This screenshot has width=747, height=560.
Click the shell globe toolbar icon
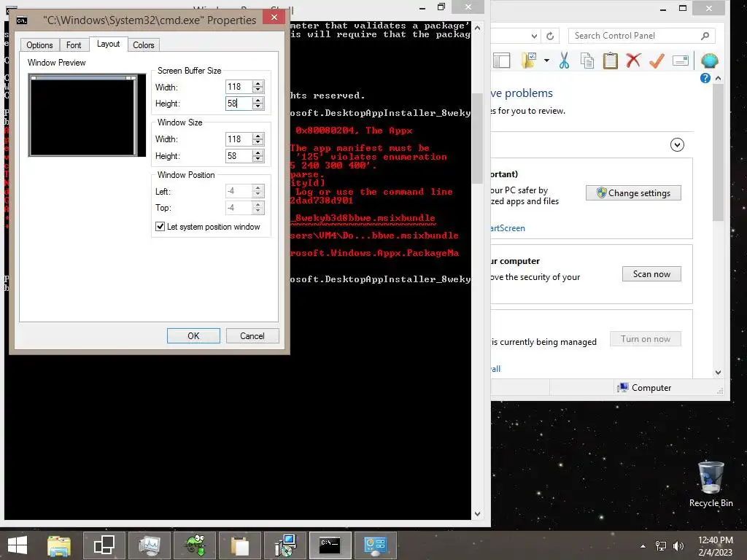(709, 61)
